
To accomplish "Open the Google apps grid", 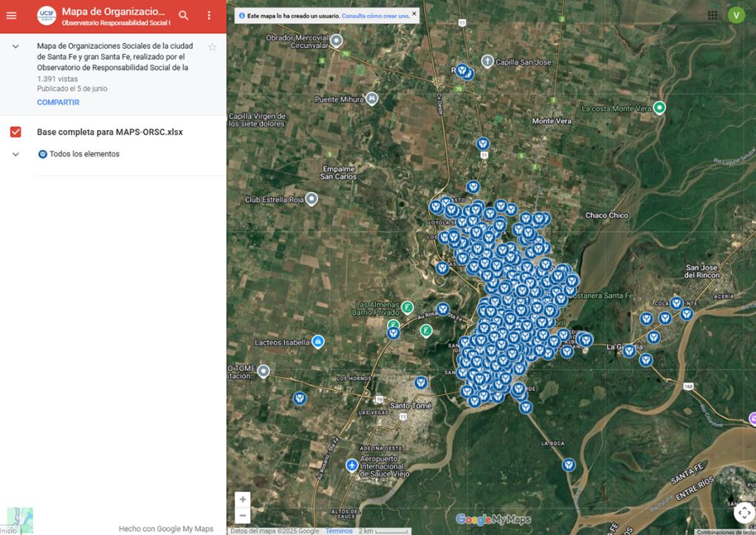I will [x=712, y=16].
